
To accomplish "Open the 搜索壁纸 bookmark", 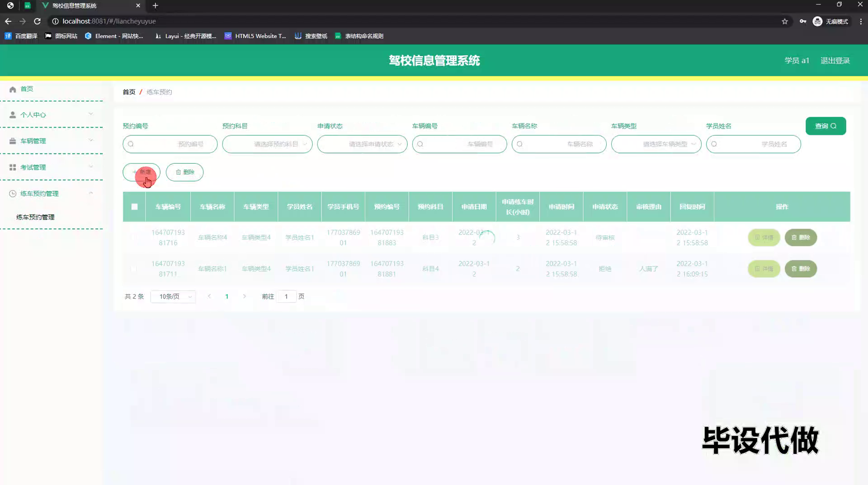I will pyautogui.click(x=311, y=36).
